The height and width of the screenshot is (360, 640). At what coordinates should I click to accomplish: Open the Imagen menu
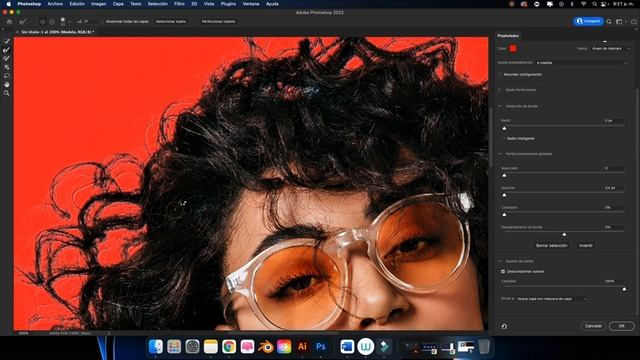pos(98,4)
